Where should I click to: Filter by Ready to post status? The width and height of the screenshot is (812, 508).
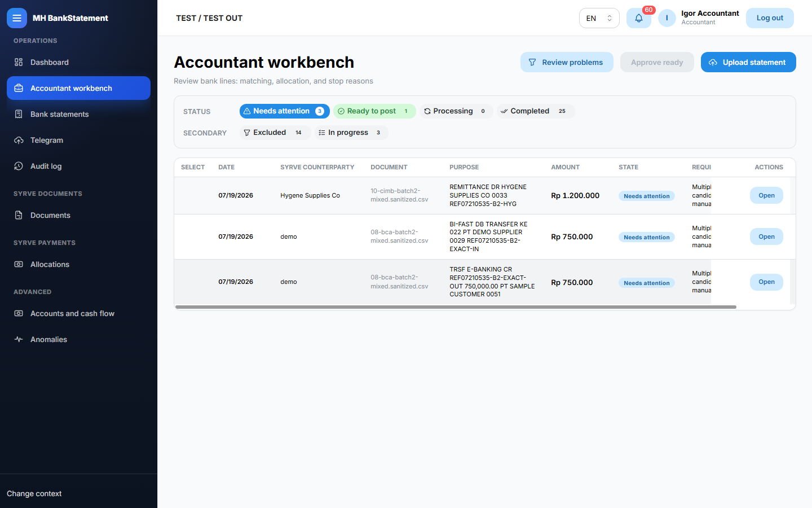click(374, 111)
